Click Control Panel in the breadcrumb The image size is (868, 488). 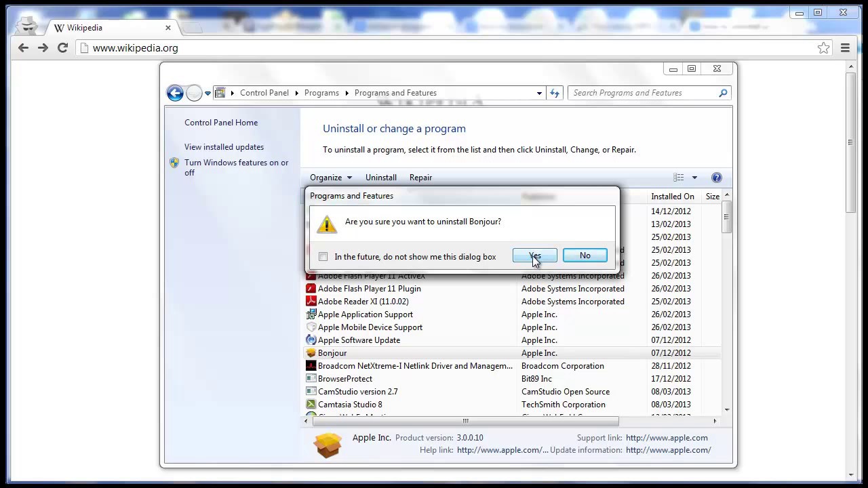[x=264, y=93]
